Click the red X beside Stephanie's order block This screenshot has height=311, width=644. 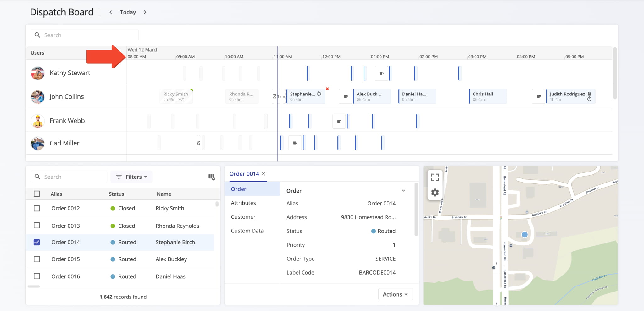point(327,89)
